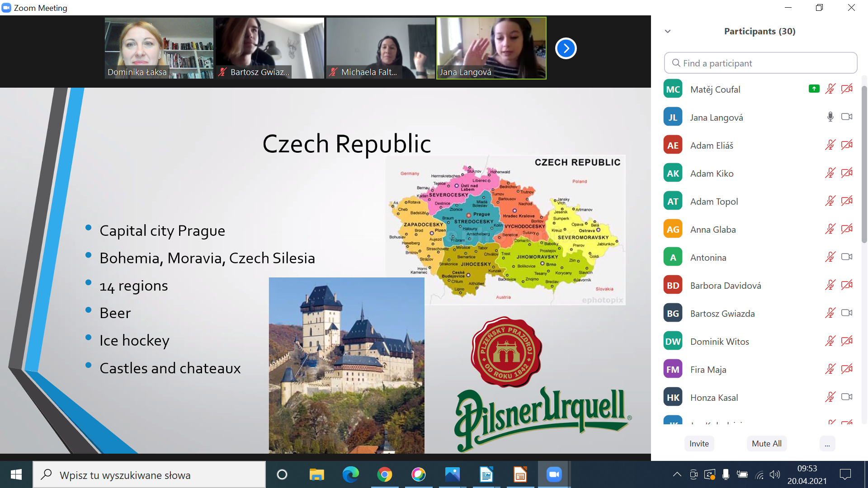Click Adam Kiko's muted microphone icon
868x488 pixels.
point(830,173)
